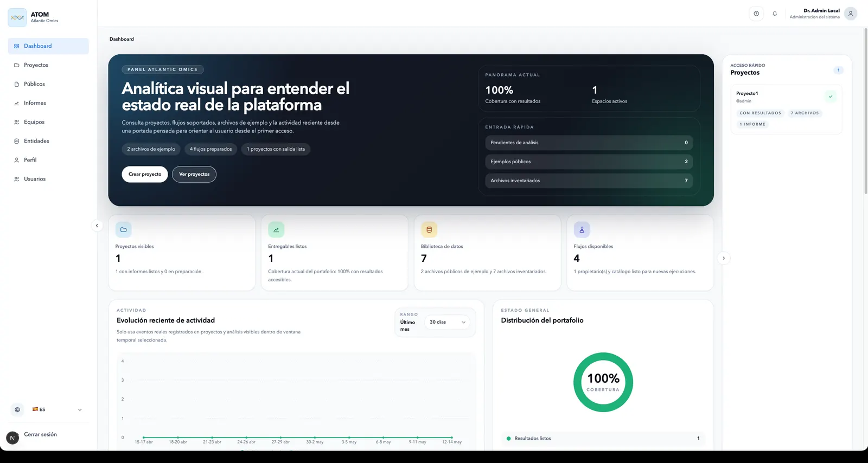This screenshot has width=868, height=463.
Task: Open Entidades in the sidebar
Action: click(x=48, y=141)
